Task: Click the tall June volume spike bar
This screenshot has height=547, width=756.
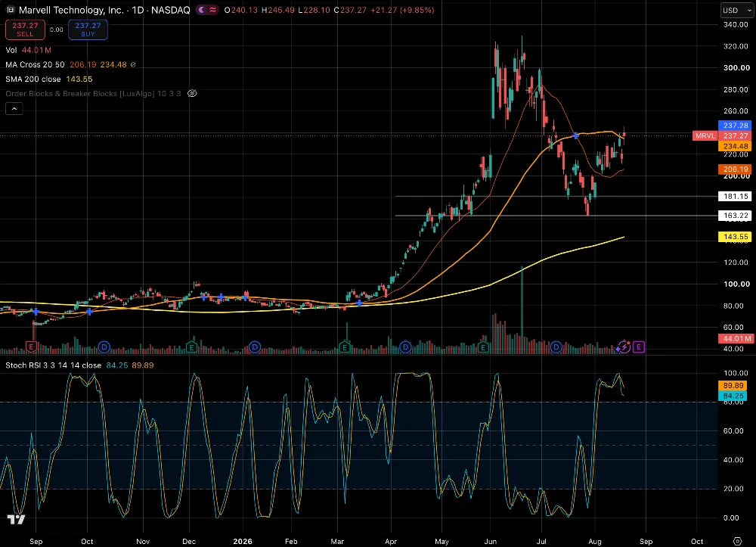Action: (x=522, y=309)
